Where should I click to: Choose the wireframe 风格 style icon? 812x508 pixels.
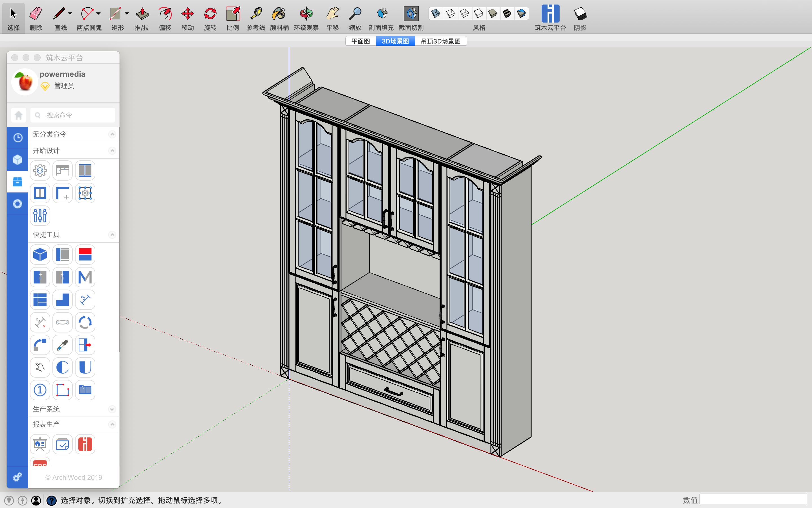point(465,14)
